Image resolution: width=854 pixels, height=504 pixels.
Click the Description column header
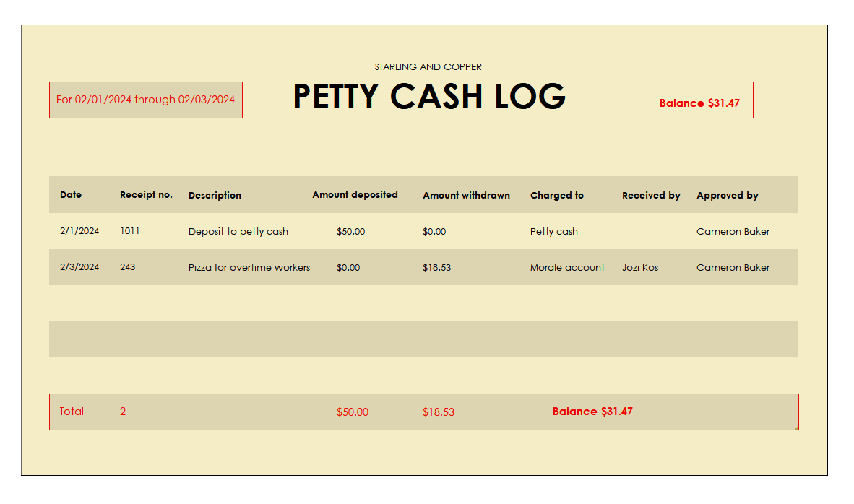[215, 196]
